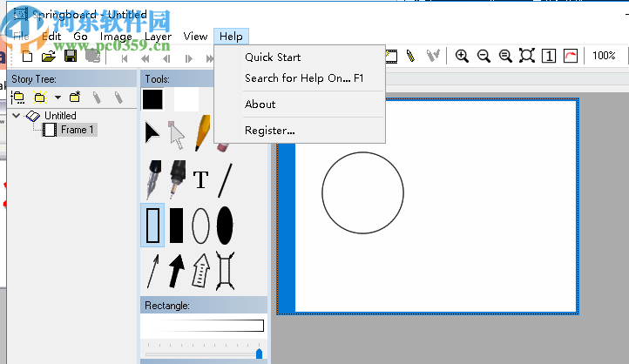Select the outlined Rectangle tool
This screenshot has width=629, height=364.
[x=152, y=226]
